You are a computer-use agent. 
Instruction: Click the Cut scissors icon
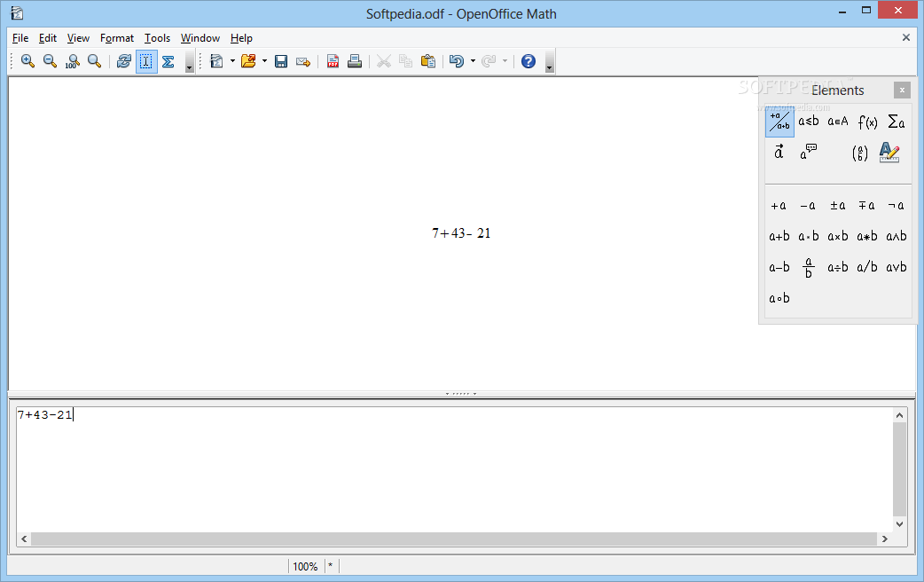(x=384, y=60)
